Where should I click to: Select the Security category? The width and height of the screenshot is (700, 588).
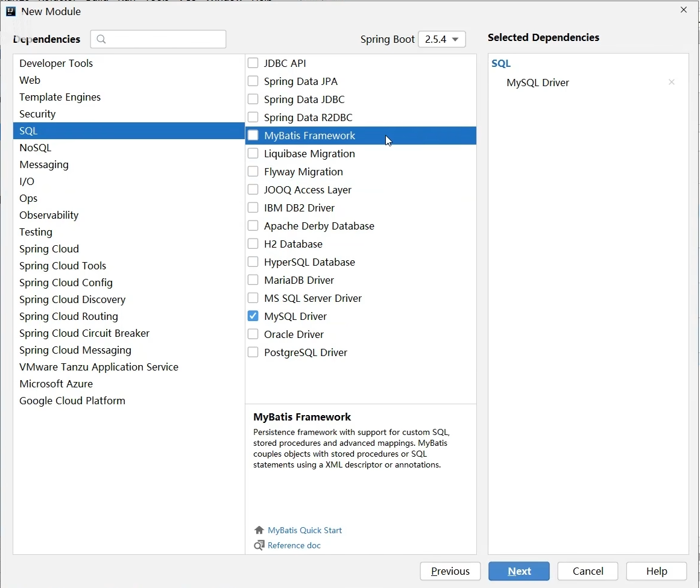[x=128, y=114]
